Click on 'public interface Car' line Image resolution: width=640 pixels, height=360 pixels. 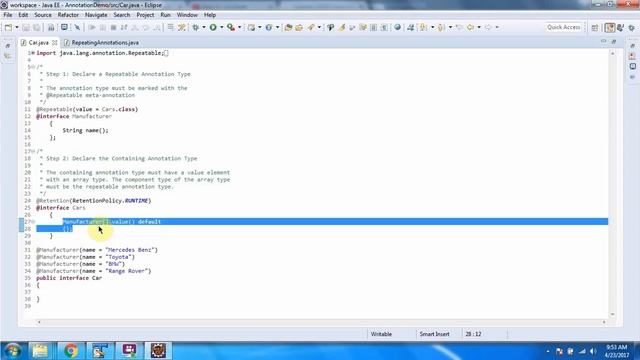pos(69,278)
